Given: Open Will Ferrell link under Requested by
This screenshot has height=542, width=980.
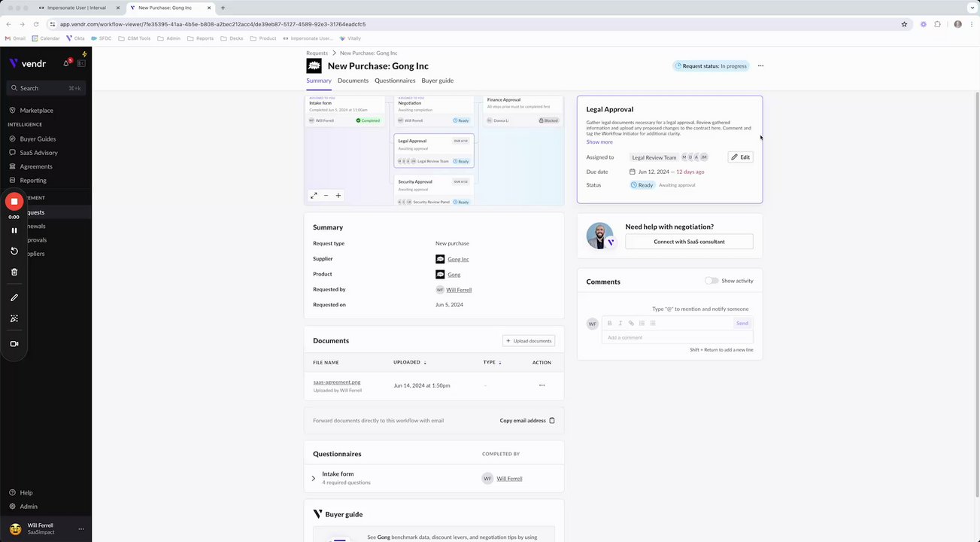Looking at the screenshot, I should coord(459,290).
